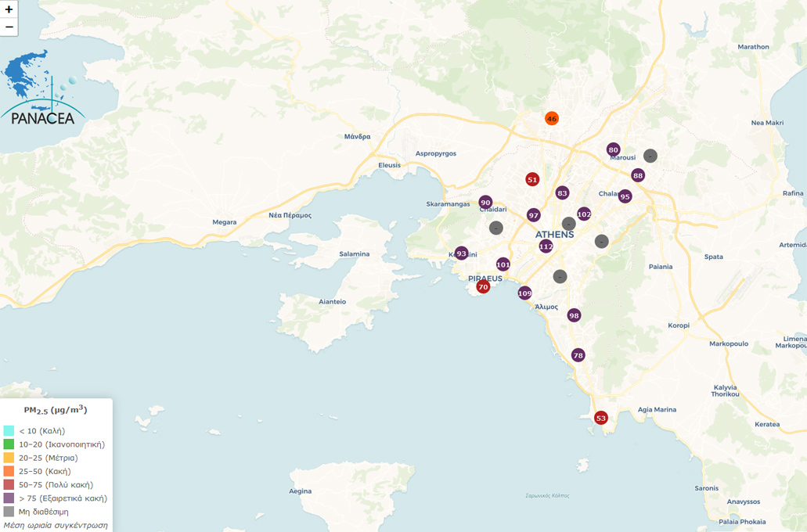This screenshot has height=532, width=807.
Task: Click the zoom in plus button
Action: click(9, 9)
